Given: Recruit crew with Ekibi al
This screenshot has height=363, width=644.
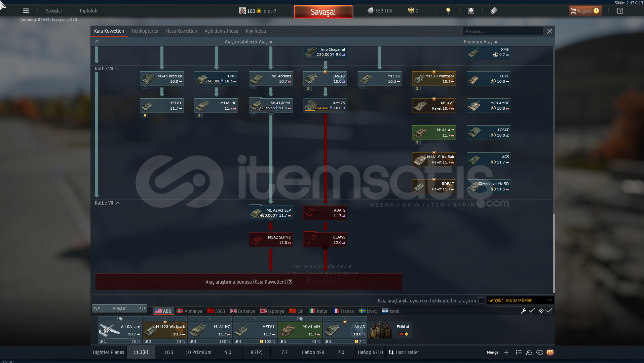Looking at the screenshot, I should [x=390, y=330].
